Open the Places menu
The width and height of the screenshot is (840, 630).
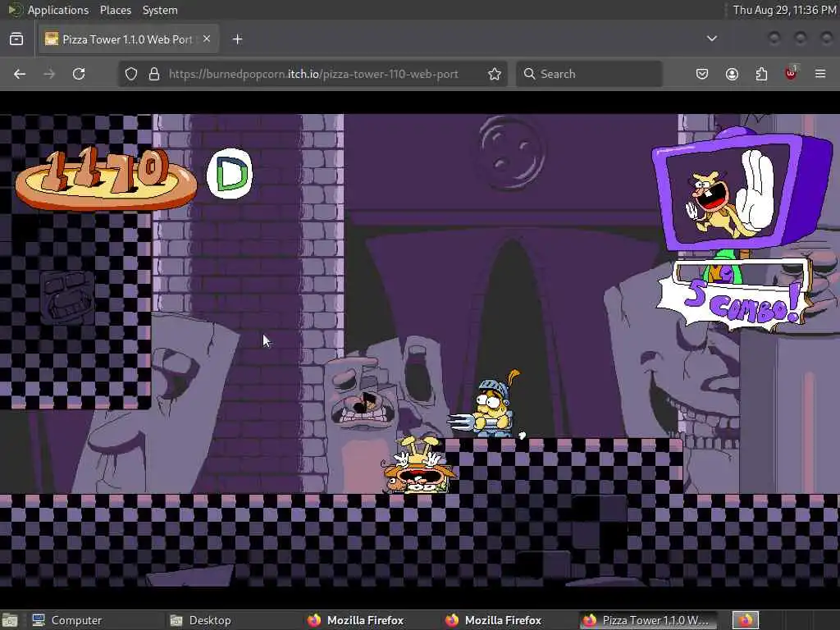click(x=115, y=10)
